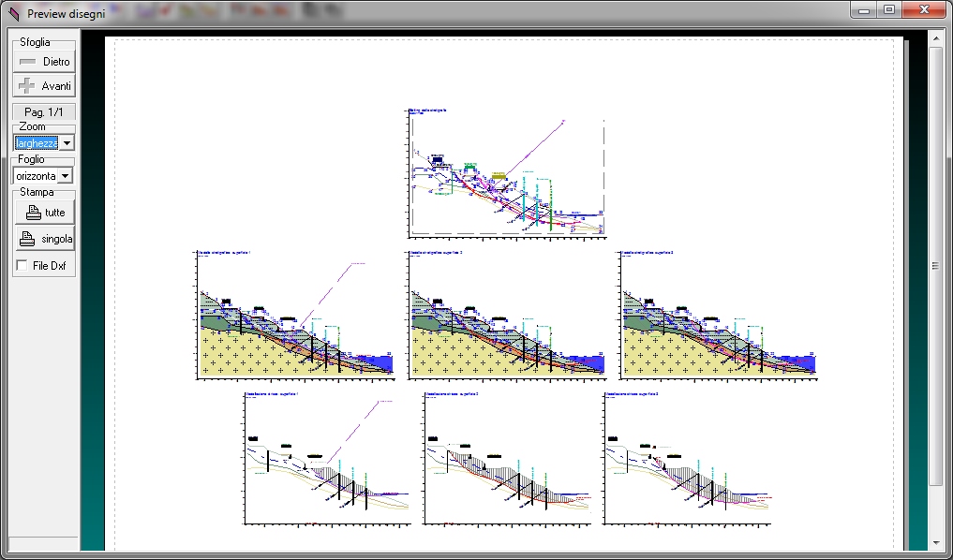953x560 pixels.
Task: Print single page with singola button
Action: [x=45, y=239]
